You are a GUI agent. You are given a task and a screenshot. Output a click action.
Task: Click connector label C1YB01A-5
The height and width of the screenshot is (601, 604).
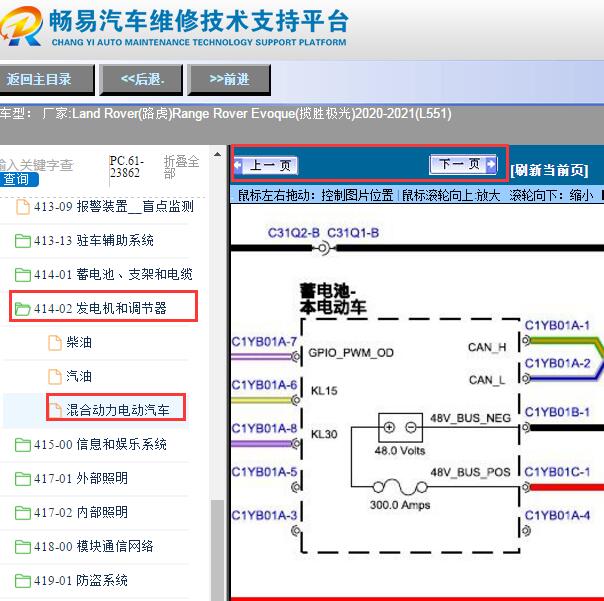(x=264, y=472)
